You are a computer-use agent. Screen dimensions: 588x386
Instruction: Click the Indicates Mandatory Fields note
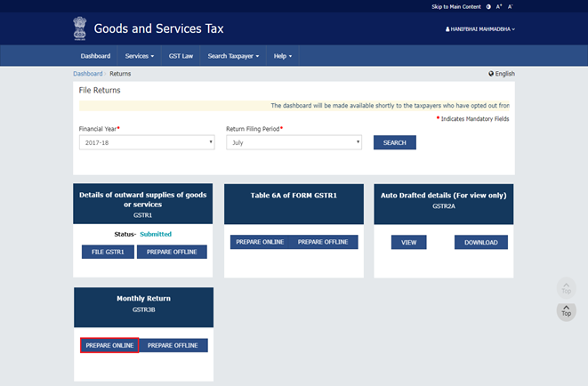472,119
